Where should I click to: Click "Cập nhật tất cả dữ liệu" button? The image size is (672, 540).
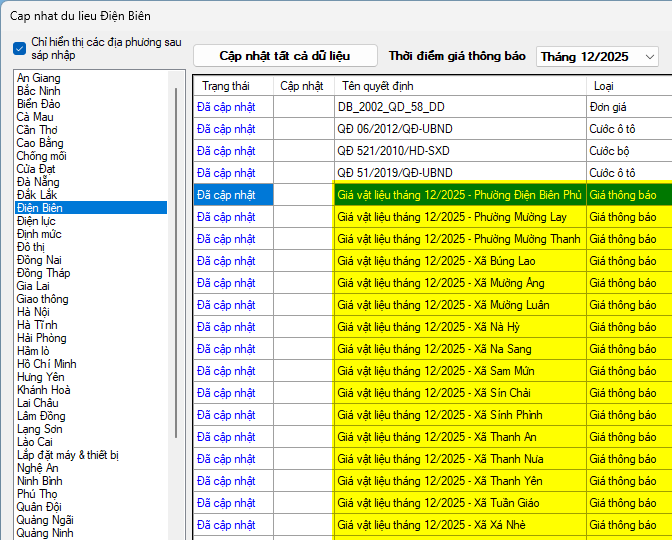point(285,56)
